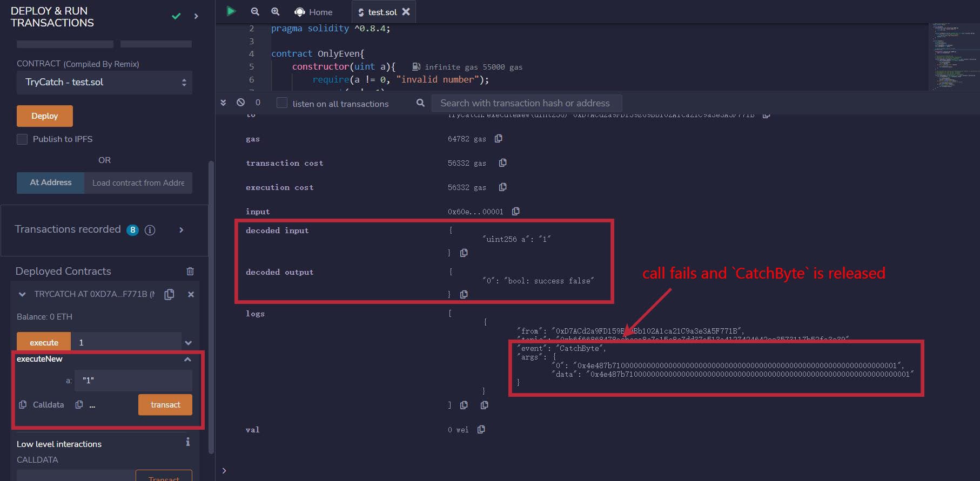Copy the TRYCATCH deployed contract address
The height and width of the screenshot is (481, 980).
pos(169,294)
